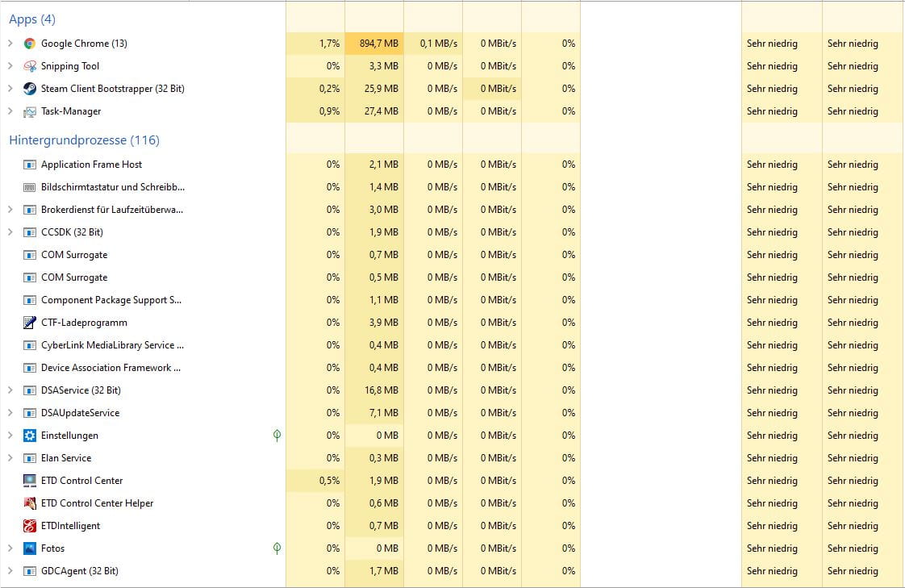Click the Task-Manager process icon
The image size is (905, 588).
pos(30,111)
